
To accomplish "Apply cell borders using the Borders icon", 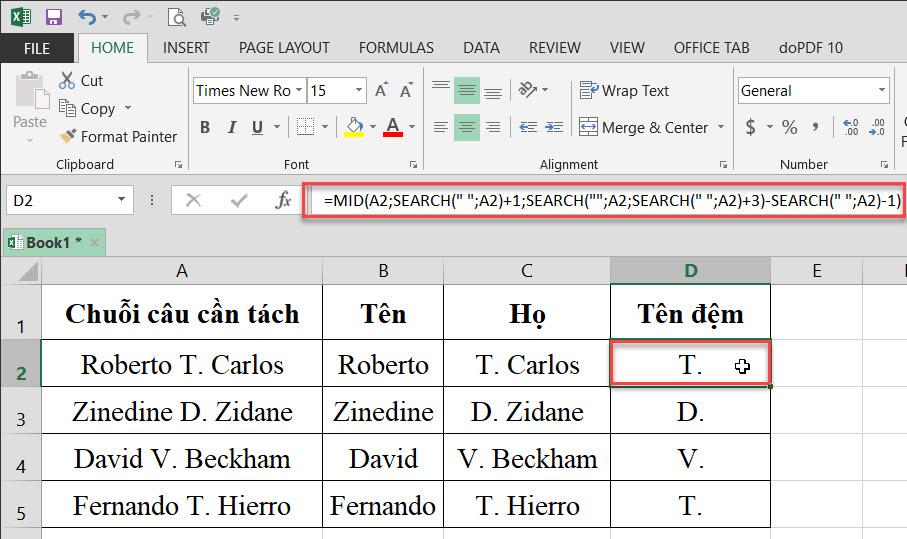I will 305,127.
